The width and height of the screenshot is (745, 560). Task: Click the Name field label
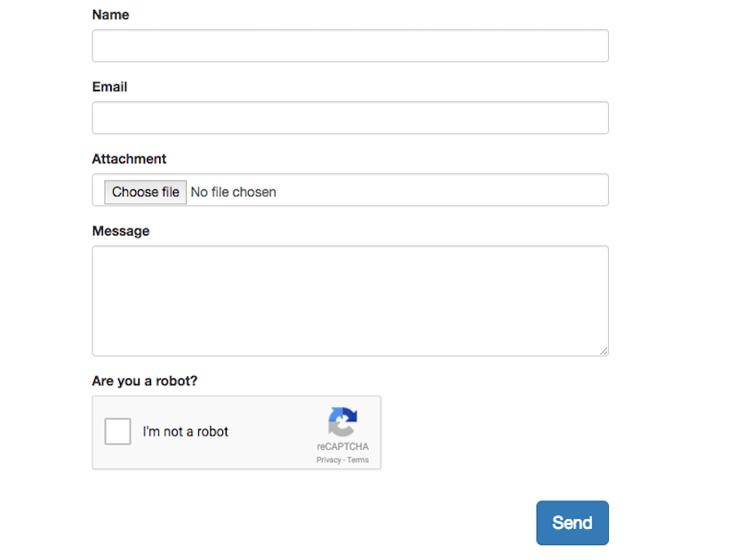pos(111,15)
